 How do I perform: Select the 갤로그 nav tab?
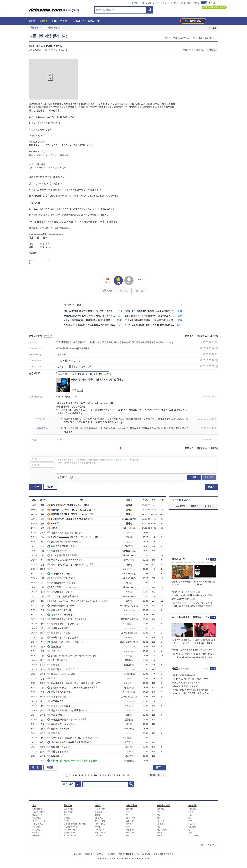click(77, 21)
